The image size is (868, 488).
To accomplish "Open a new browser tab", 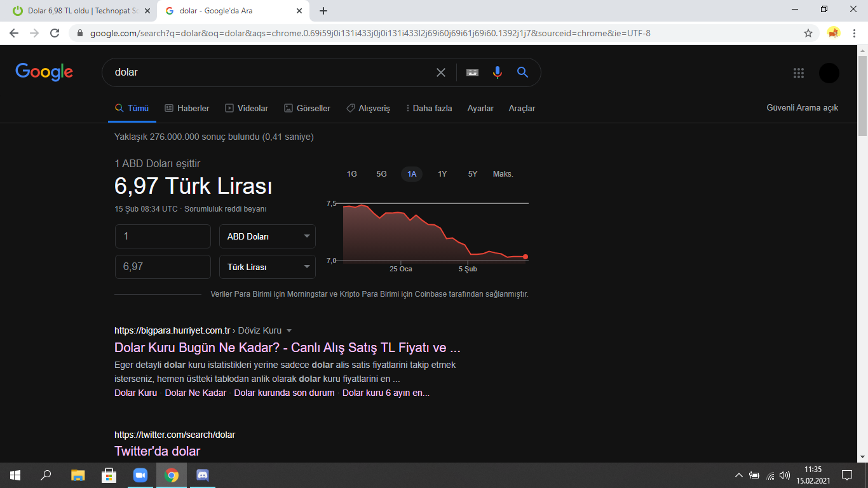I will 323,11.
